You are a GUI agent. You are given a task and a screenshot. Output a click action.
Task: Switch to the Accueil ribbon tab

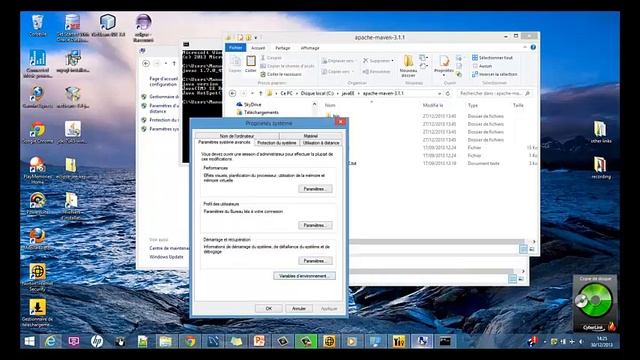[258, 48]
